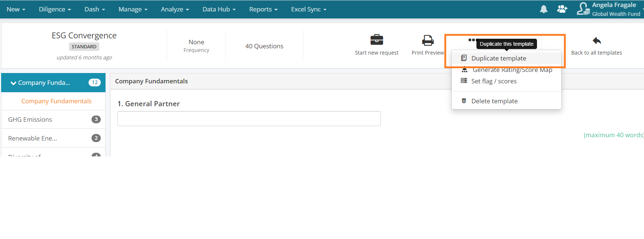Open the user profile avatar icon

pyautogui.click(x=583, y=9)
